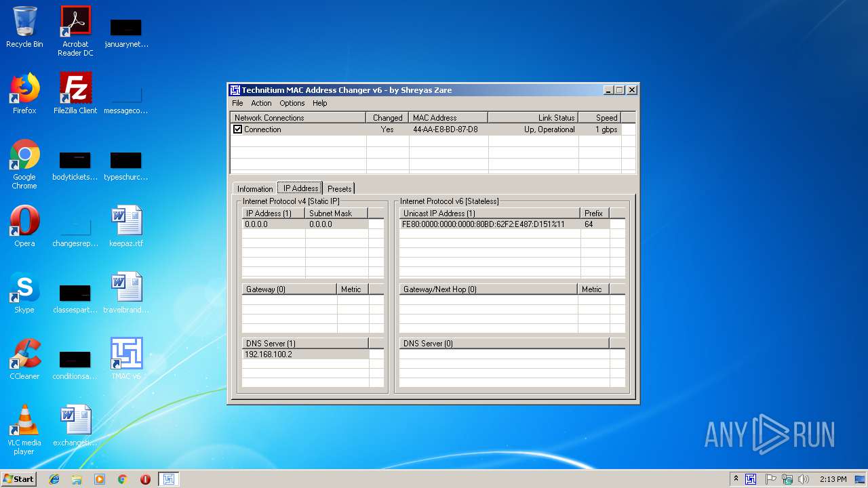Open keepaz.rtf document icon
Image resolution: width=868 pixels, height=488 pixels.
tap(126, 226)
